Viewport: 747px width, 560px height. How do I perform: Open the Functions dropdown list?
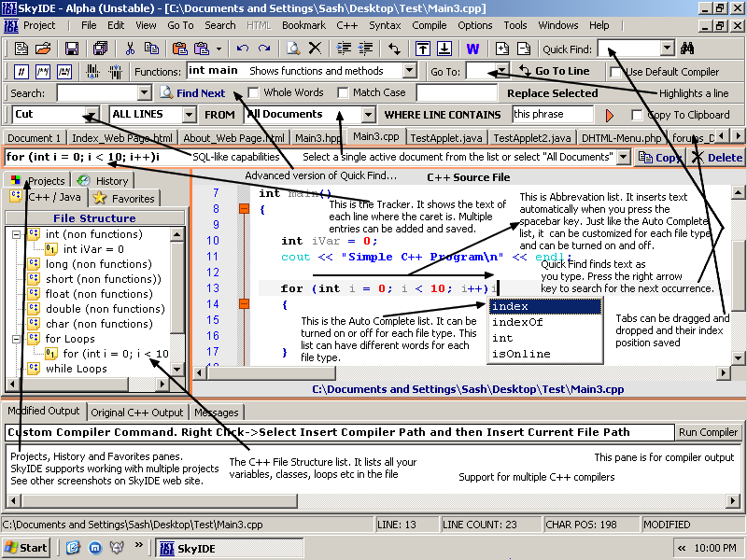coord(409,71)
